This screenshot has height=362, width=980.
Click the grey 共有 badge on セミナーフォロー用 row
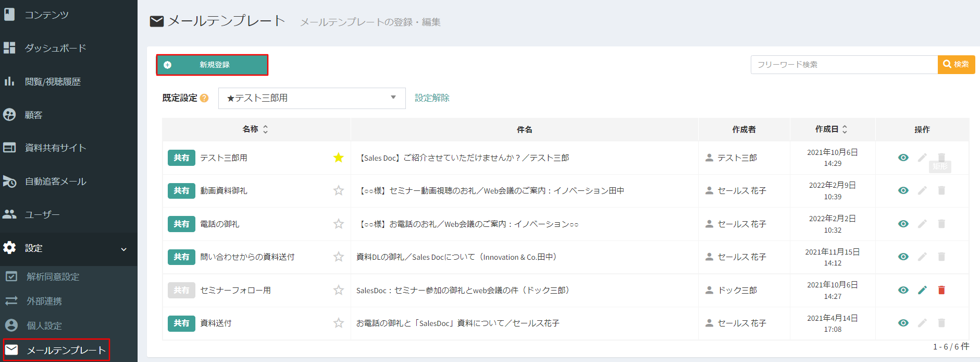pyautogui.click(x=181, y=290)
